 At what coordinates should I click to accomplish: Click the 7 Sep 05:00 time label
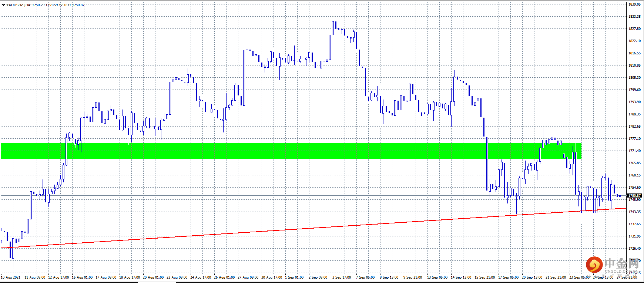365,277
